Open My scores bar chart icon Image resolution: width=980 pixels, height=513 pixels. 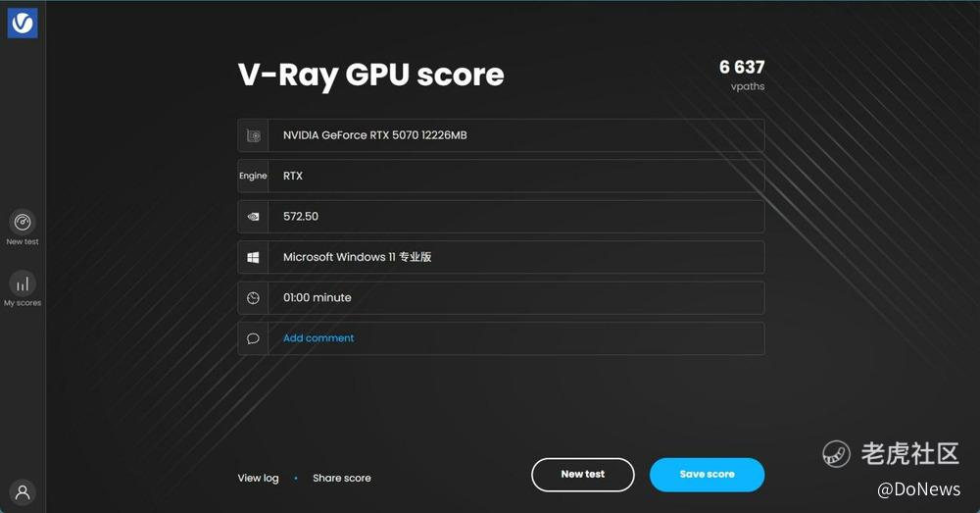(23, 284)
